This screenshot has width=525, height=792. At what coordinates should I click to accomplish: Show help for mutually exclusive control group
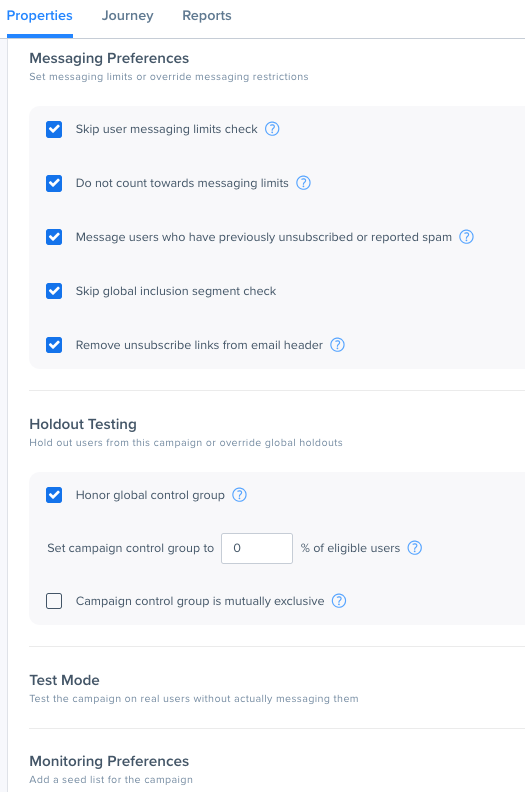(x=339, y=601)
